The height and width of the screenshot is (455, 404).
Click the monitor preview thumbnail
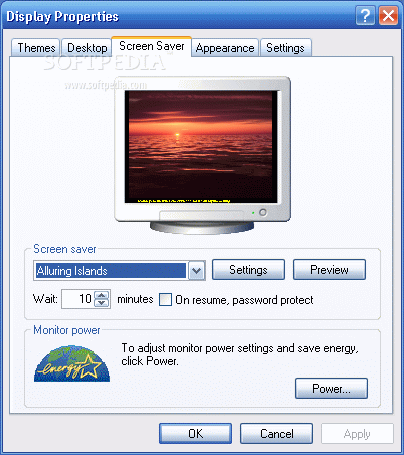tap(202, 155)
